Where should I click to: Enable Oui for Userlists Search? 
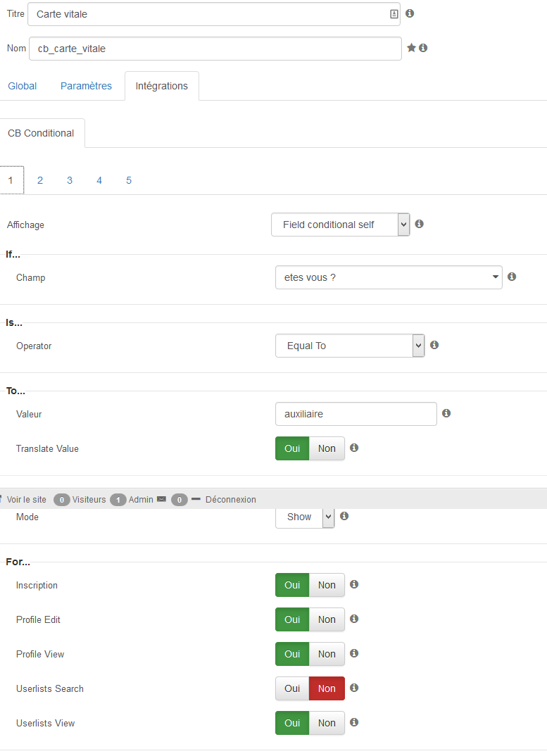coord(292,688)
